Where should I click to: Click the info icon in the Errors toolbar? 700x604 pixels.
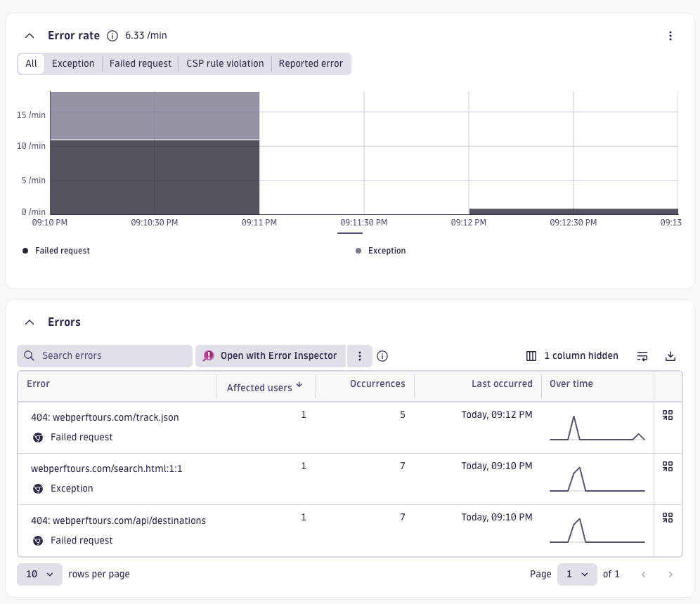coord(382,356)
